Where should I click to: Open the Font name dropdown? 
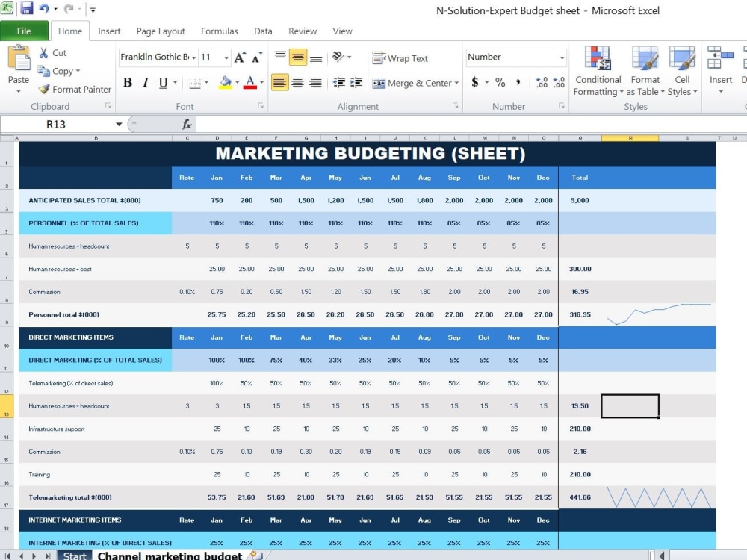194,57
